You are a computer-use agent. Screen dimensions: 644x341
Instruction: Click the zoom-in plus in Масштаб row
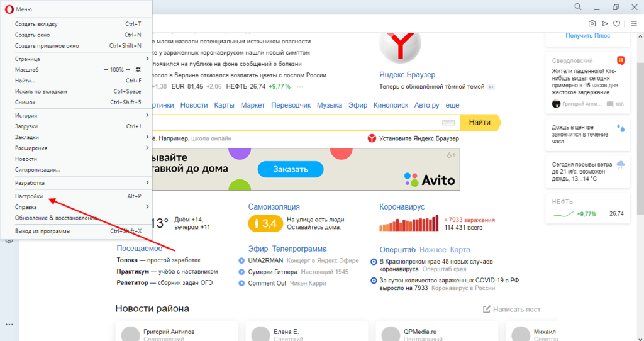(x=128, y=70)
